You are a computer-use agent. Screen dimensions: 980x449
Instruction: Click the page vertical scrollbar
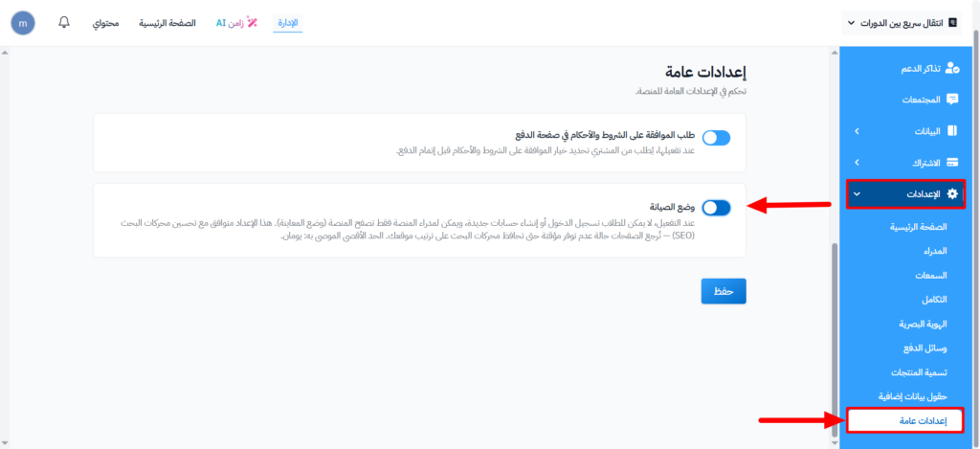(835, 335)
